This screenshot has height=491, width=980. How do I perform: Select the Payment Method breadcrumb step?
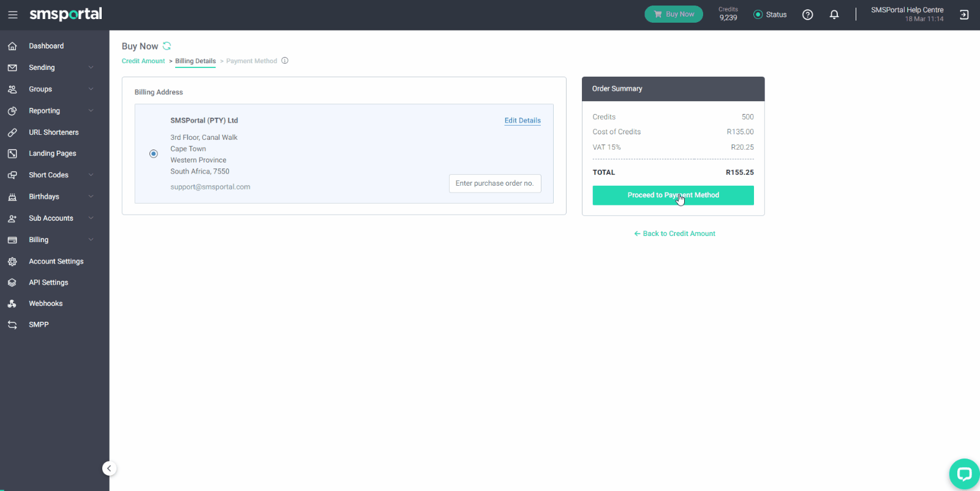pyautogui.click(x=252, y=61)
